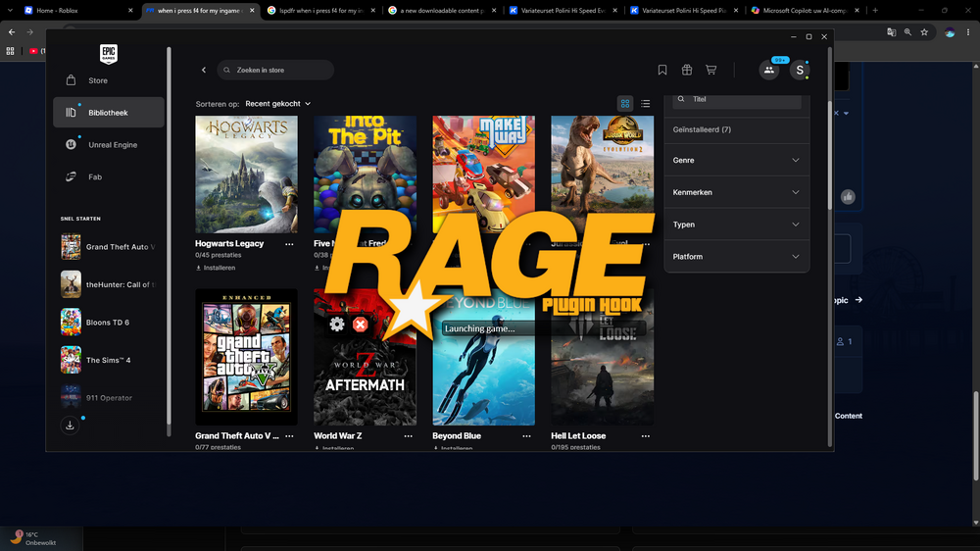Open browser tab search dropdown arrow
Image resolution: width=980 pixels, height=551 pixels.
click(x=10, y=11)
